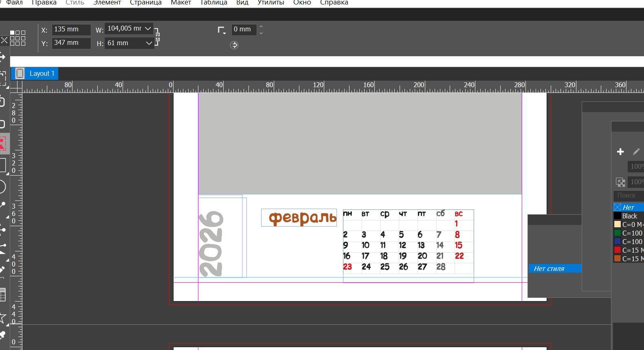Screen dimensions: 644x350
Task: Select the Picture Content tool
Action: 3,144
